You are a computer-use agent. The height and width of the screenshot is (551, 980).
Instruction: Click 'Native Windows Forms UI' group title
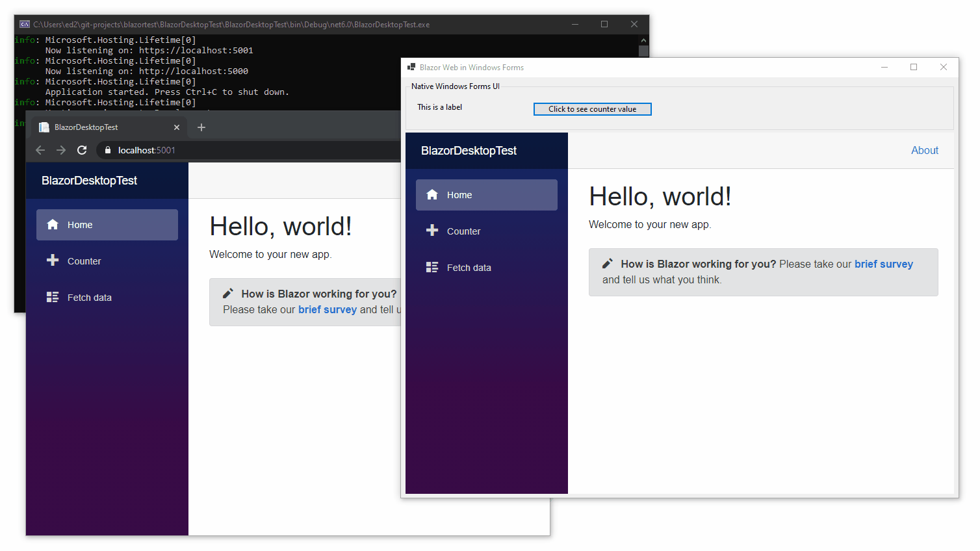click(x=456, y=86)
